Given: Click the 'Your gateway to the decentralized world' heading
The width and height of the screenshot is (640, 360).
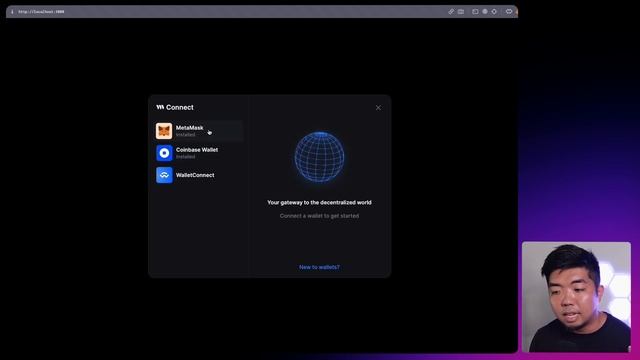Looking at the screenshot, I should click(319, 202).
